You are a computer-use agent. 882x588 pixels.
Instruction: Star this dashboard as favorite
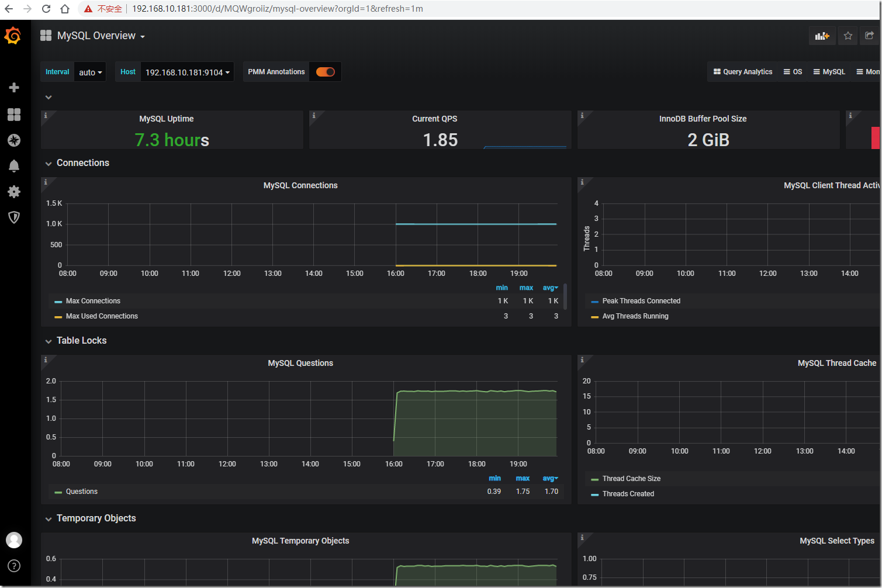coord(848,36)
